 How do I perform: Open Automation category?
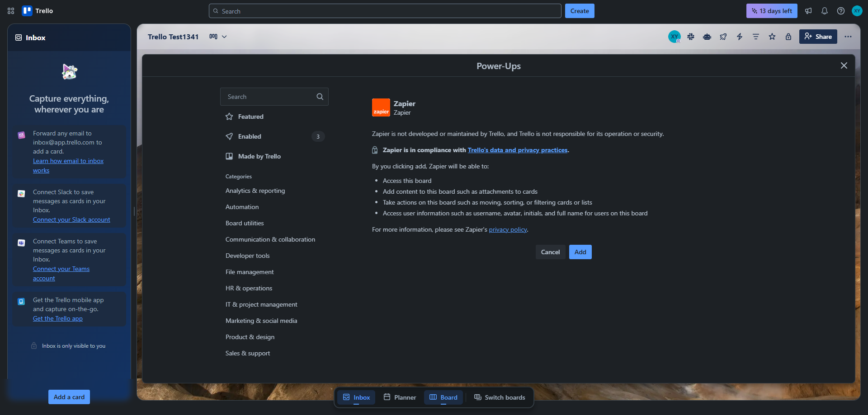pyautogui.click(x=242, y=207)
